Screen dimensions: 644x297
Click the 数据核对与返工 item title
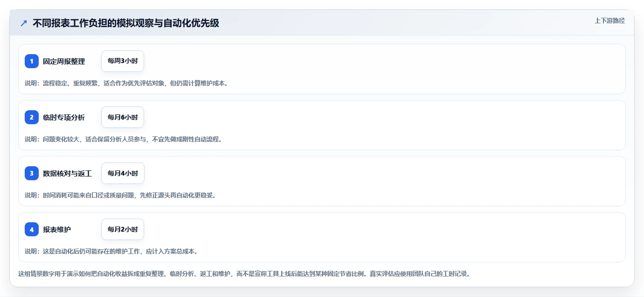tap(67, 173)
